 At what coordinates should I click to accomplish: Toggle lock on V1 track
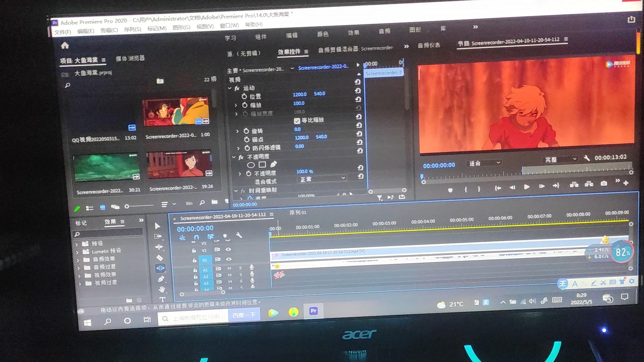(195, 260)
